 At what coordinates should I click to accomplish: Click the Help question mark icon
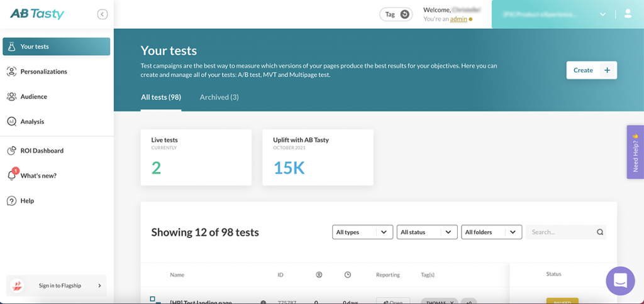coord(11,200)
